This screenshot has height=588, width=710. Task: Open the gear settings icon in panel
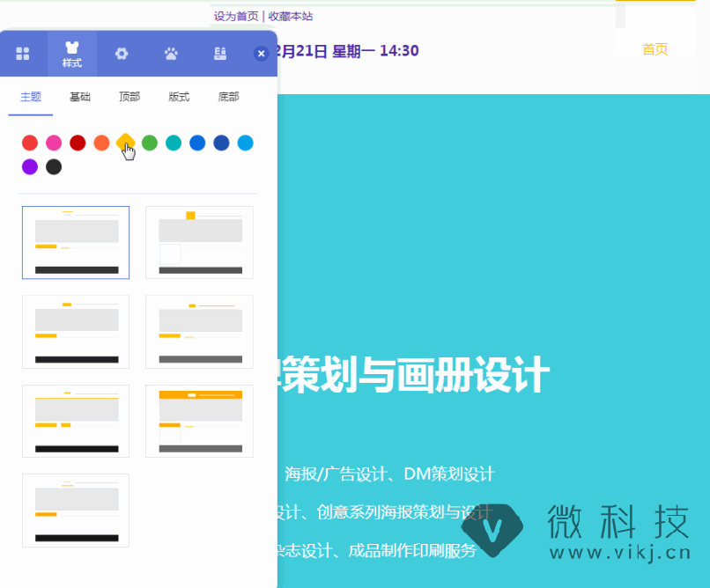coord(122,54)
